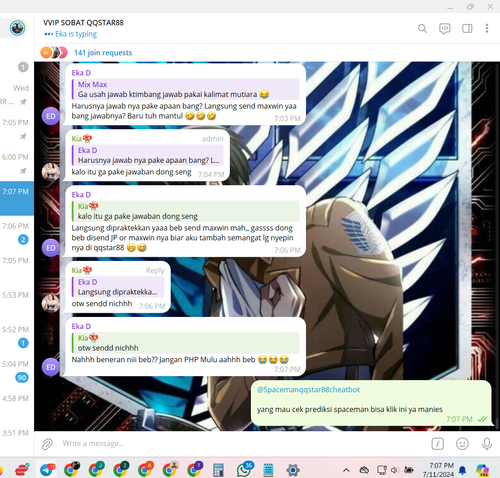Open the sidebar chat dated 3:51 PM
The image size is (500, 478).
[17, 439]
